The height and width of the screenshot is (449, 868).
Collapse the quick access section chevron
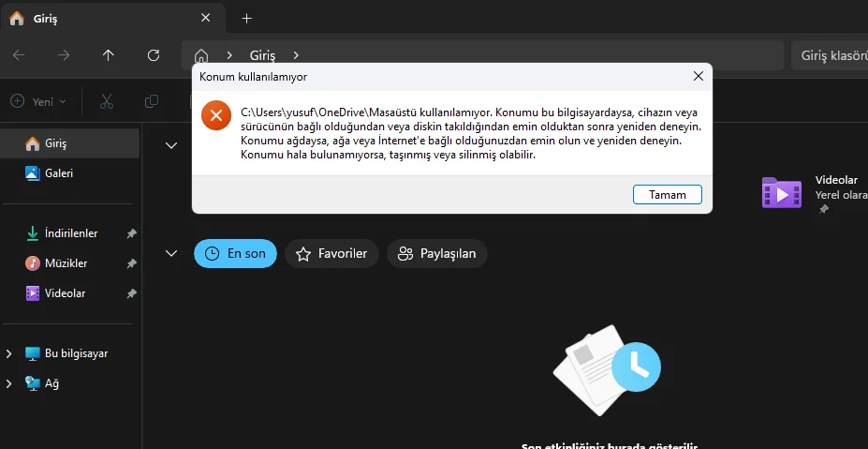171,145
